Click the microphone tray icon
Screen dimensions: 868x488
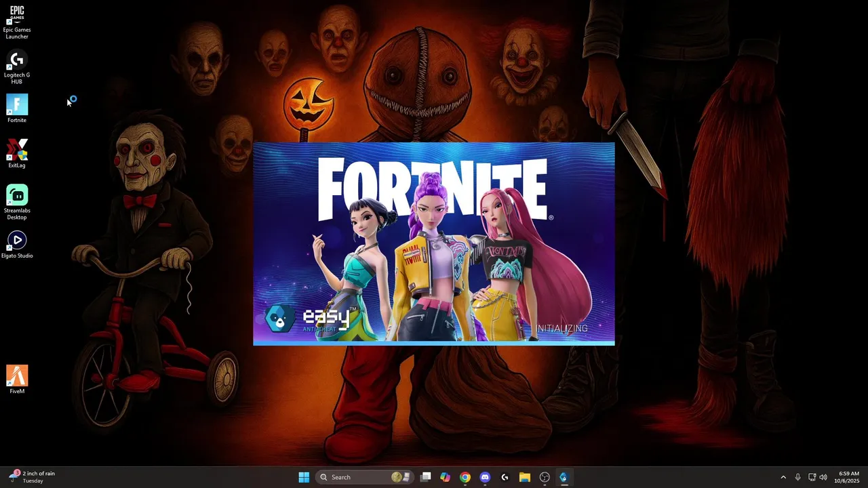pyautogui.click(x=797, y=477)
